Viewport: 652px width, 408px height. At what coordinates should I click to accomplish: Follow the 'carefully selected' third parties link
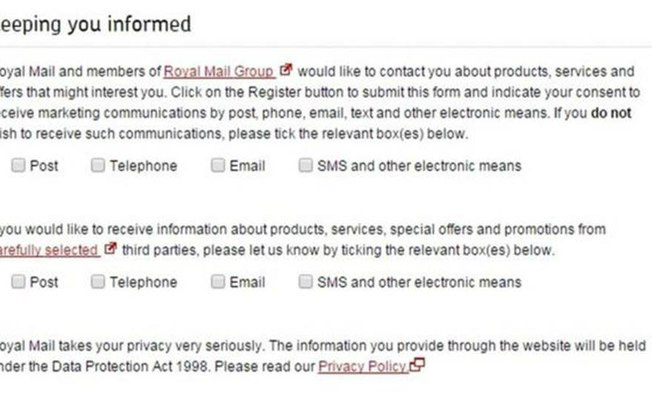pyautogui.click(x=50, y=248)
